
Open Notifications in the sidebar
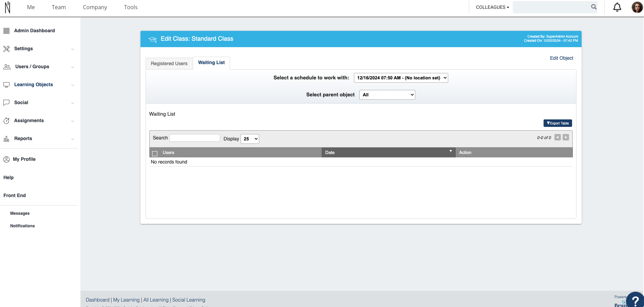pyautogui.click(x=22, y=226)
